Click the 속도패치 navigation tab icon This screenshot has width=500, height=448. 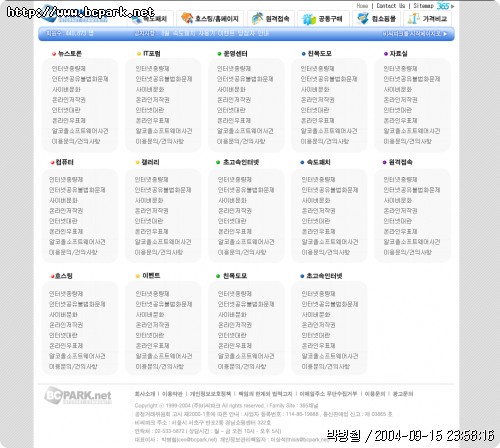click(137, 20)
